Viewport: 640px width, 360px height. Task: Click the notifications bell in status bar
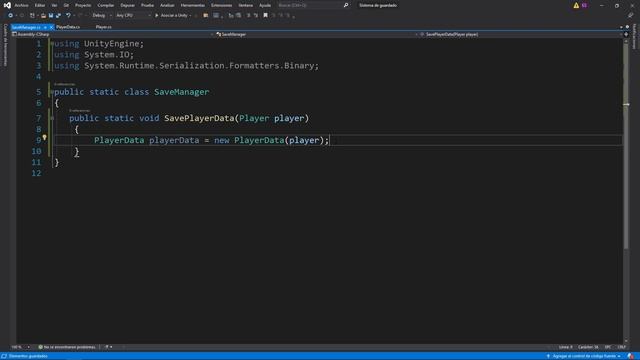click(x=631, y=356)
